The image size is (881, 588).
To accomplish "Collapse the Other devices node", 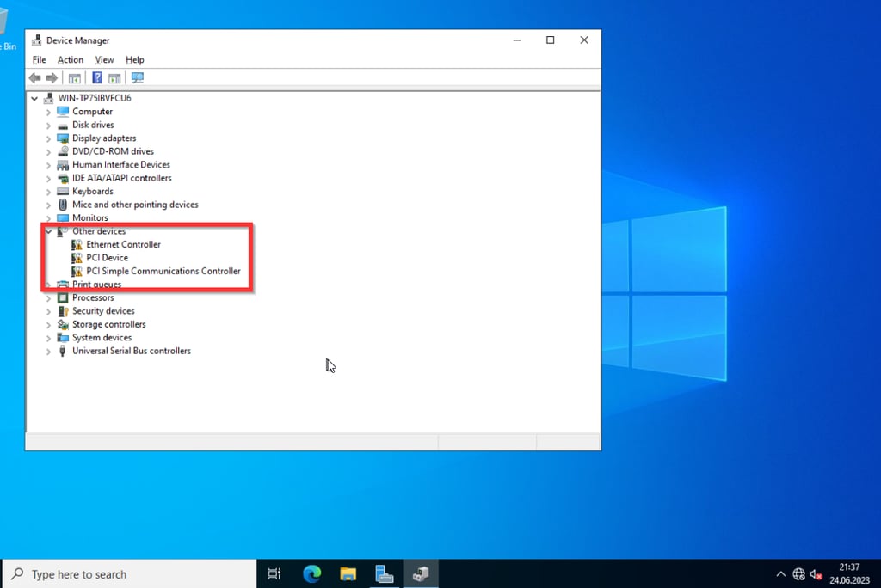I will (x=48, y=231).
